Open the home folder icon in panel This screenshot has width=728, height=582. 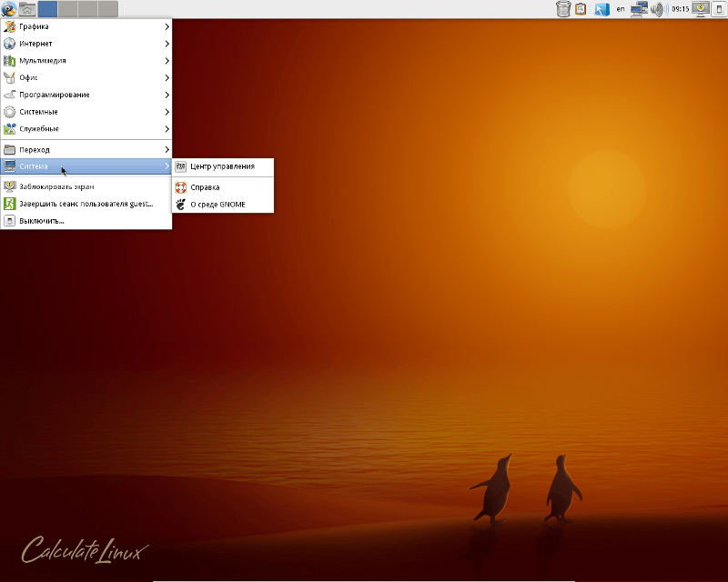click(27, 10)
